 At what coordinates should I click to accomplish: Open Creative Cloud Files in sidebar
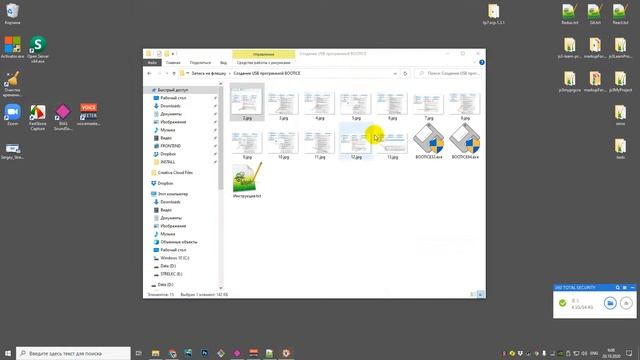click(175, 173)
